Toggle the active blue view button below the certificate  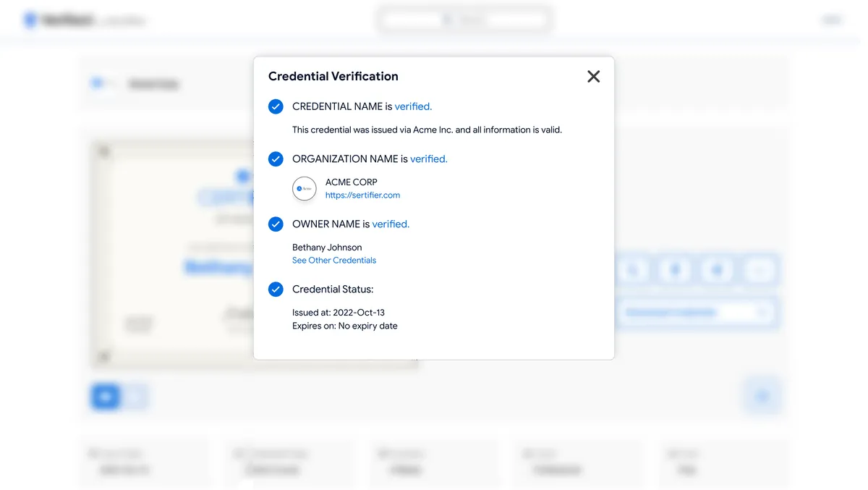click(x=105, y=397)
